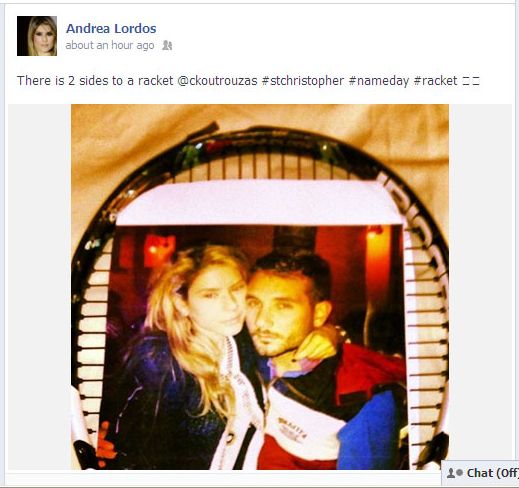The height and width of the screenshot is (488, 519).
Task: Select the #nameday hashtag
Action: 379,81
